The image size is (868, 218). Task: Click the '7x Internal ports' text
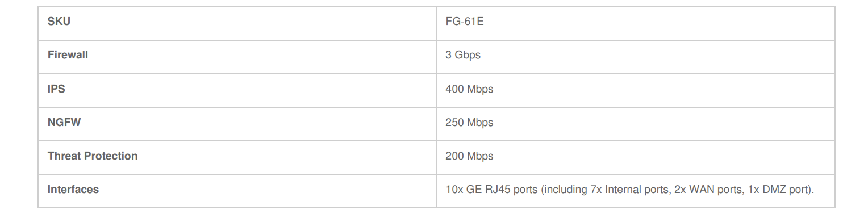click(629, 190)
